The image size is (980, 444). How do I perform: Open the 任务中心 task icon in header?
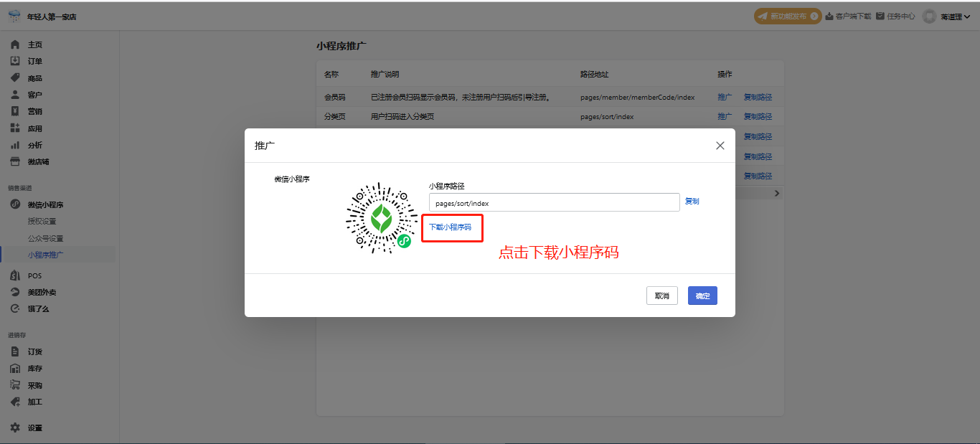(880, 16)
